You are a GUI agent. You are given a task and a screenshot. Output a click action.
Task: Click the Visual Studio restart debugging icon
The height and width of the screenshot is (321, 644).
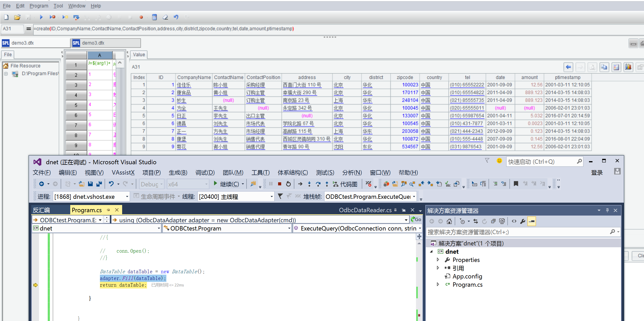288,184
